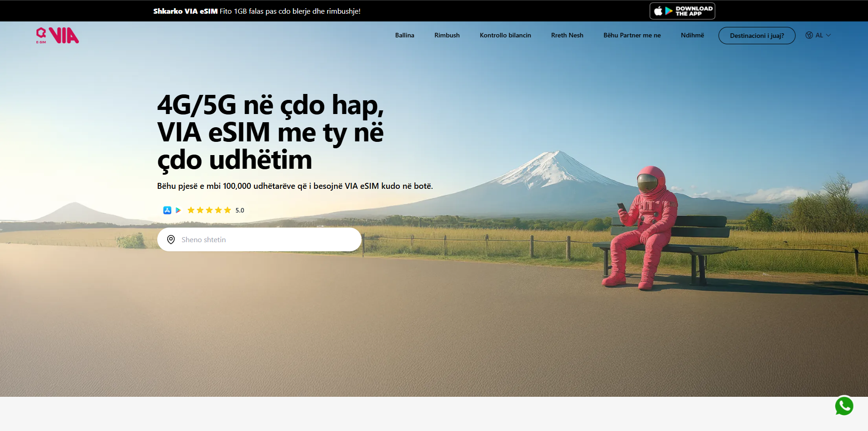Click the Download The App banner button
Viewport: 868px width, 431px height.
[x=682, y=10]
